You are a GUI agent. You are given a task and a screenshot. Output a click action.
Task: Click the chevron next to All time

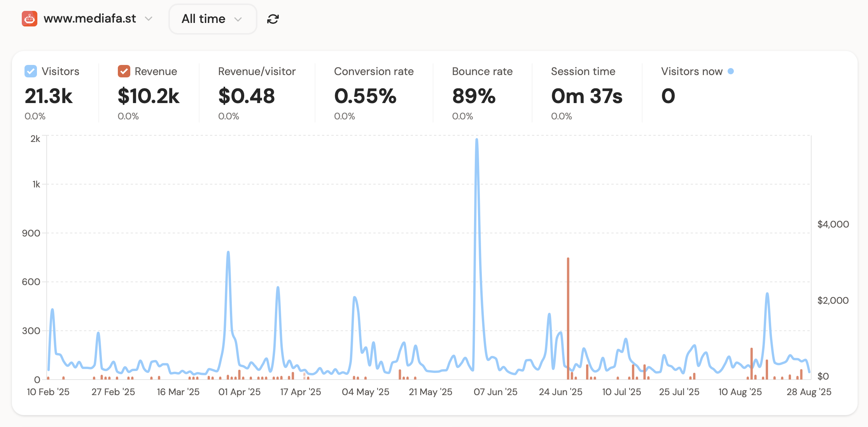click(238, 19)
